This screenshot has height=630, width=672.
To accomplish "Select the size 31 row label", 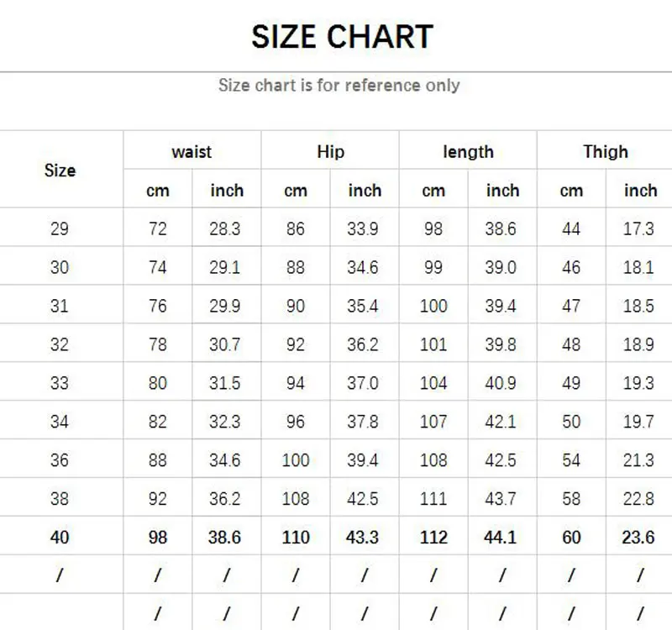I will 59,306.
